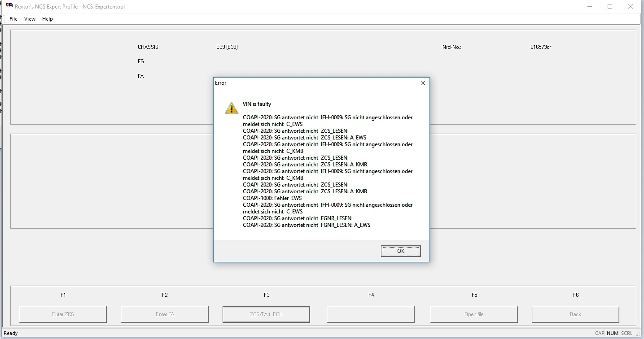Click the Enter FA button
Image resolution: width=644 pixels, height=339 pixels.
tap(165, 314)
